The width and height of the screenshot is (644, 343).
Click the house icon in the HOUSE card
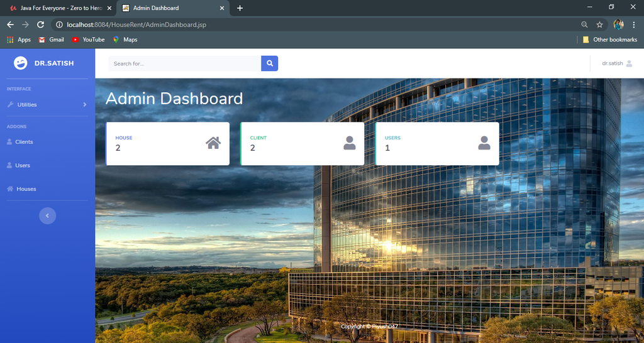(x=213, y=143)
